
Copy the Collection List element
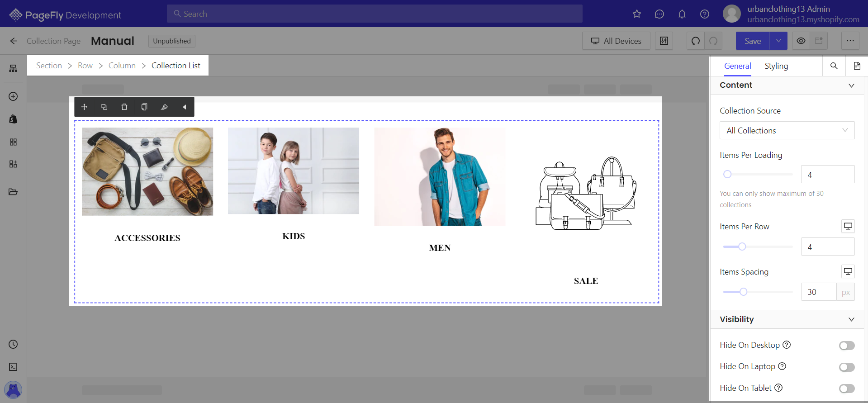(144, 107)
